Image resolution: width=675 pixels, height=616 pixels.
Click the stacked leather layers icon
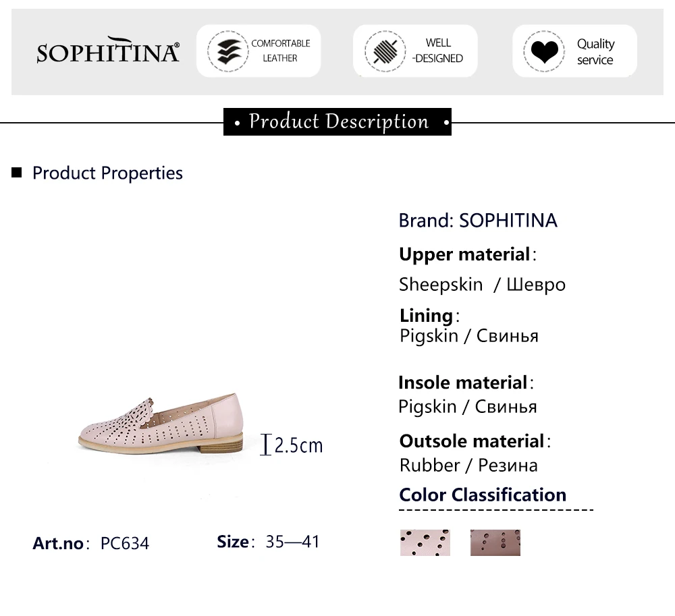coord(229,51)
